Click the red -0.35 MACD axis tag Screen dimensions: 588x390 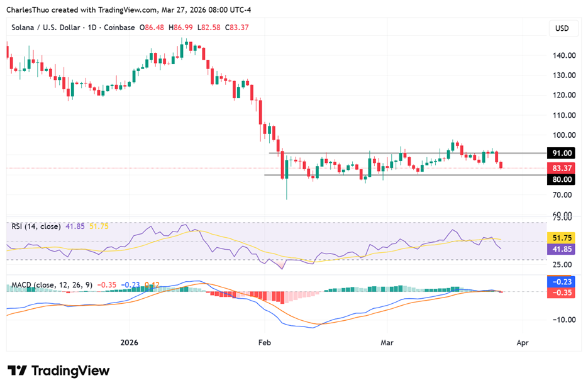[562, 292]
